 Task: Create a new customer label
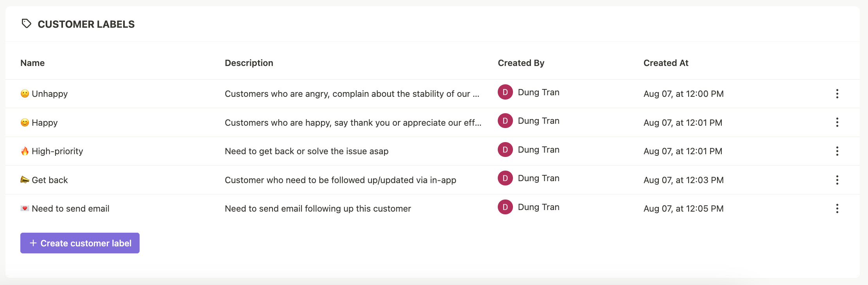coord(80,243)
